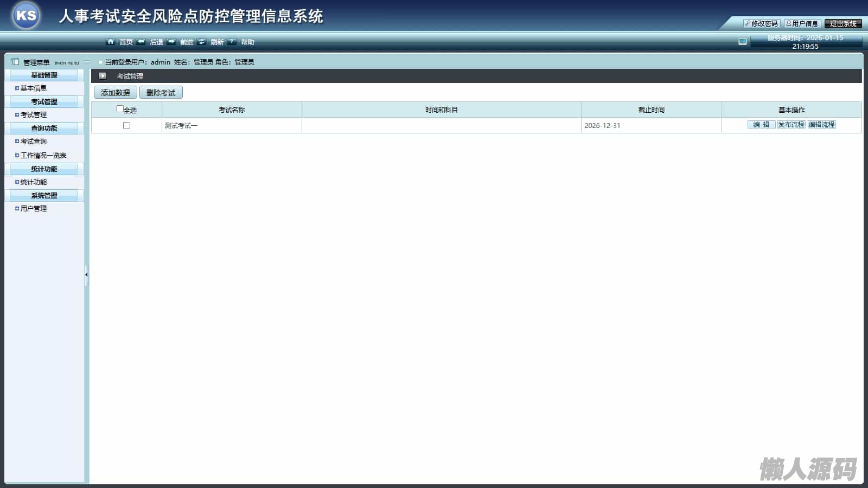The image size is (868, 488).
Task: Click the 基本操作 column header
Action: pos(792,110)
